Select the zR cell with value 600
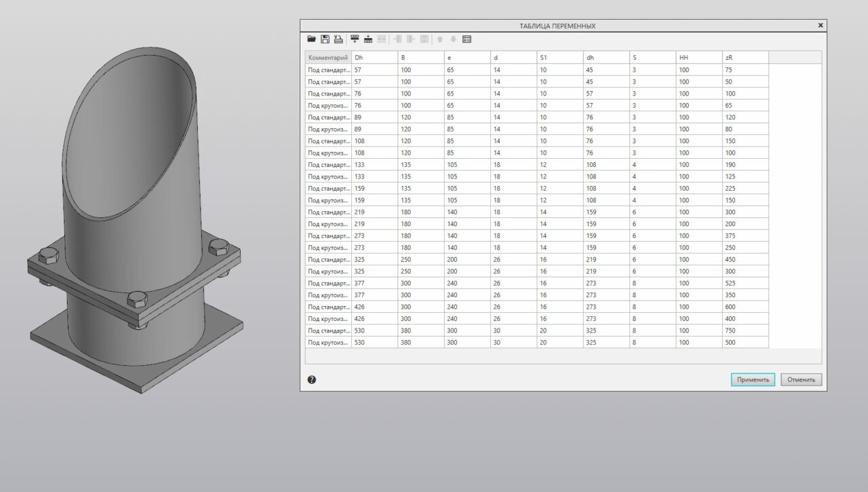868x492 pixels. click(745, 307)
